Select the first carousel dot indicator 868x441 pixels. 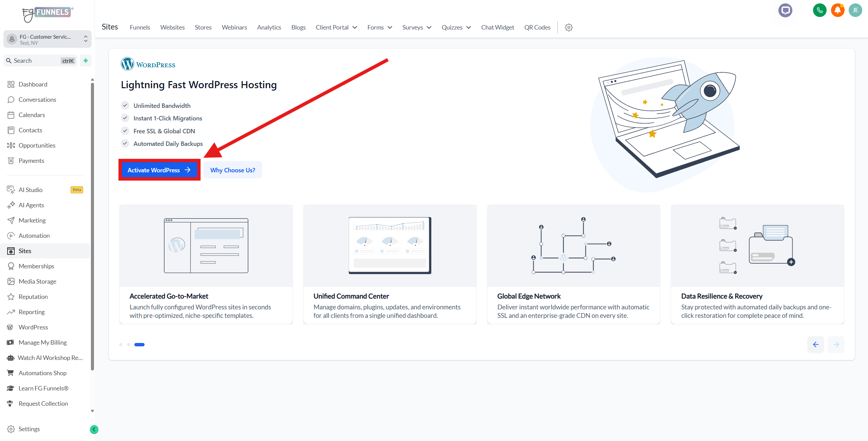pyautogui.click(x=121, y=345)
